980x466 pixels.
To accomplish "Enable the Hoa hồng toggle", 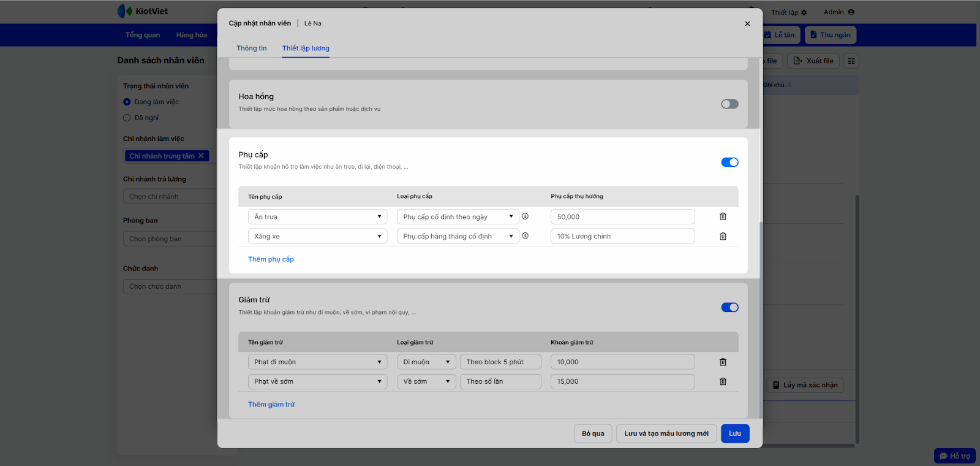I will [729, 104].
